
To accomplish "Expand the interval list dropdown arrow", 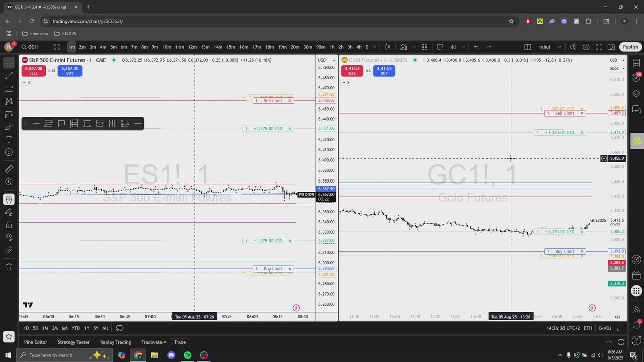I will click(x=374, y=47).
